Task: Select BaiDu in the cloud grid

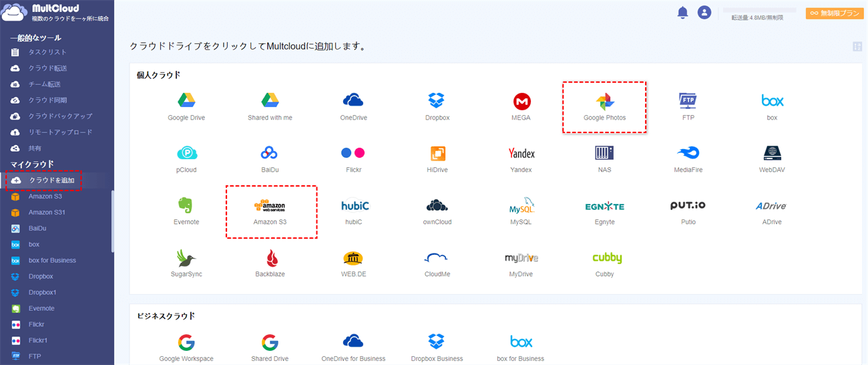Action: (x=270, y=159)
